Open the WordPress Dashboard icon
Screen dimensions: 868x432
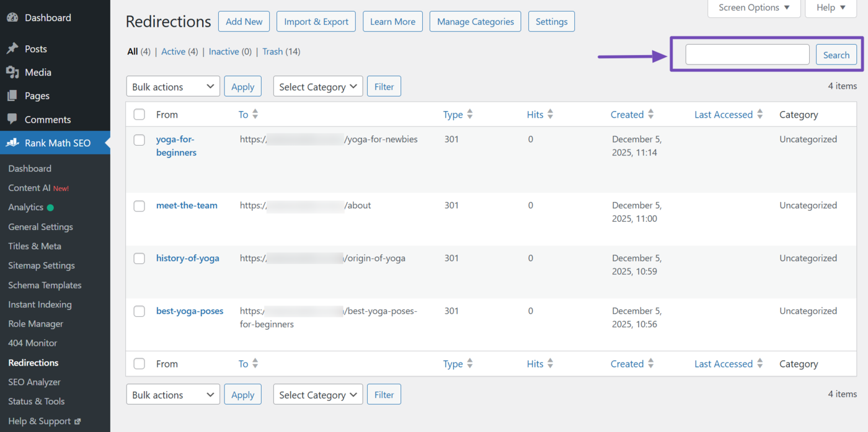pyautogui.click(x=13, y=17)
